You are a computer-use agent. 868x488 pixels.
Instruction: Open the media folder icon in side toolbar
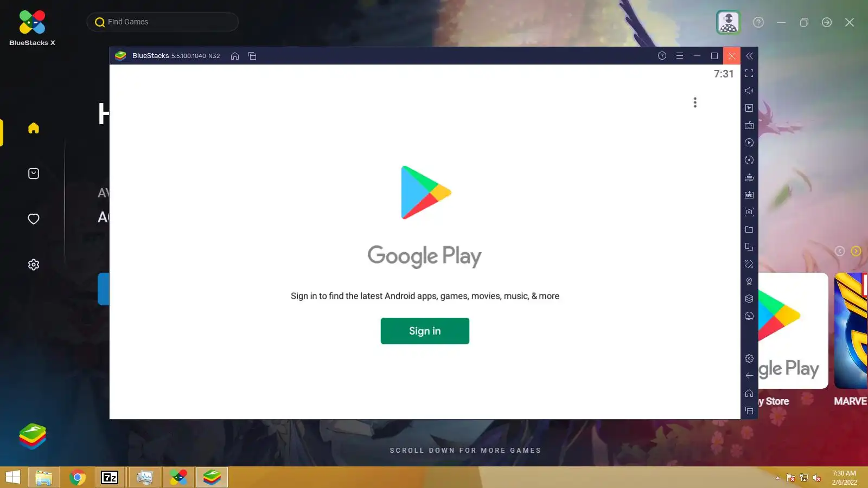[749, 229]
